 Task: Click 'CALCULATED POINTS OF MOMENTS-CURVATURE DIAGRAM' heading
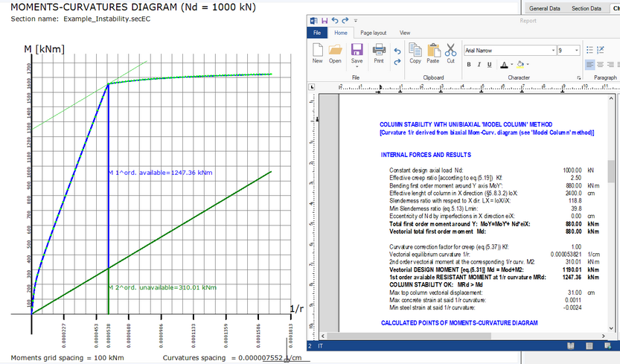tap(459, 323)
